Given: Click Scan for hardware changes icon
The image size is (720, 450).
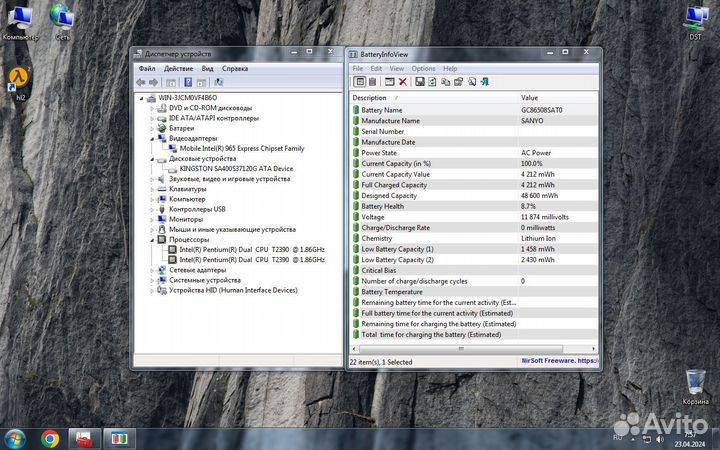Looking at the screenshot, I should [219, 83].
